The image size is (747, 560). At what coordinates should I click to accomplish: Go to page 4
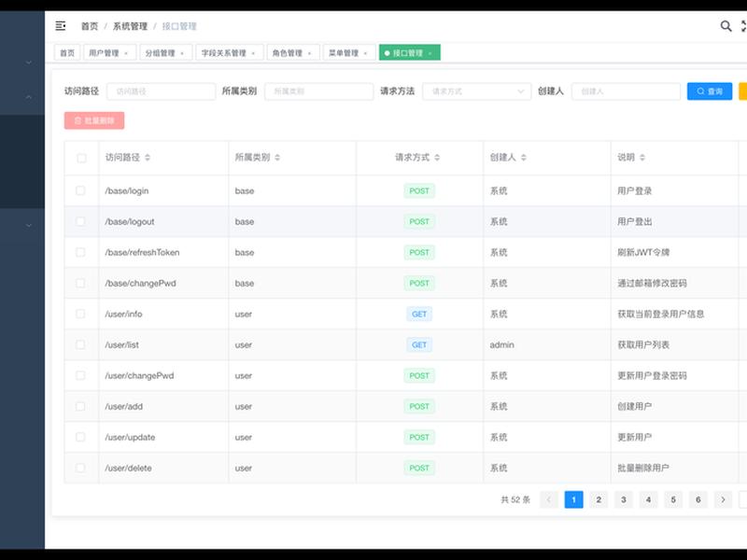(648, 499)
